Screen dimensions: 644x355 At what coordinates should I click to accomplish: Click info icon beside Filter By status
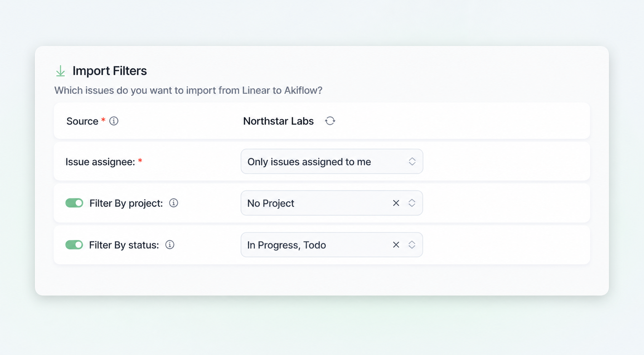170,245
